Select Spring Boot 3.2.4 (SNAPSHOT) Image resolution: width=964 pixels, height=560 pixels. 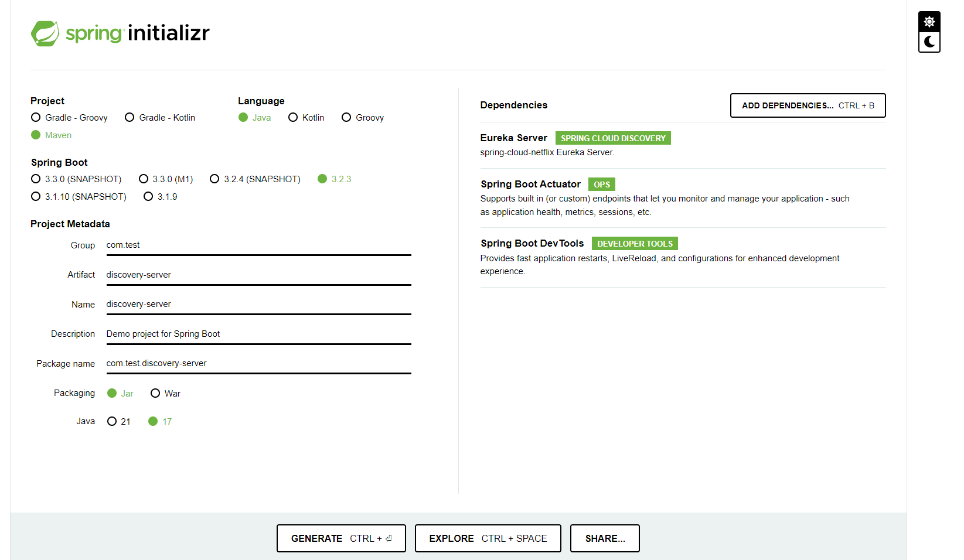(255, 179)
